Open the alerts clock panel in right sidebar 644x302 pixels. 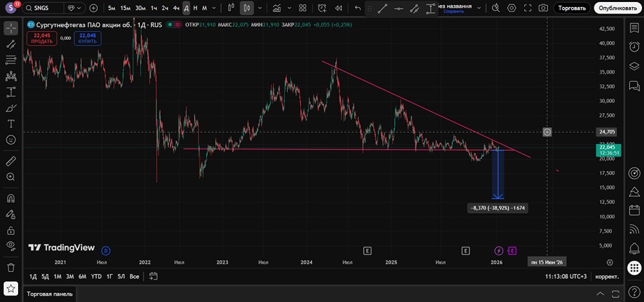click(634, 47)
